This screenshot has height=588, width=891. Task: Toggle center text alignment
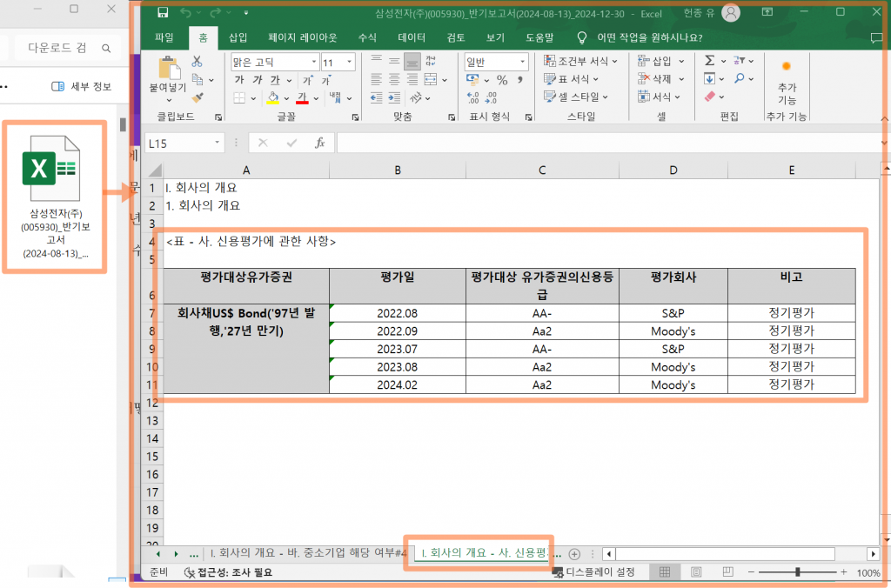click(x=394, y=79)
